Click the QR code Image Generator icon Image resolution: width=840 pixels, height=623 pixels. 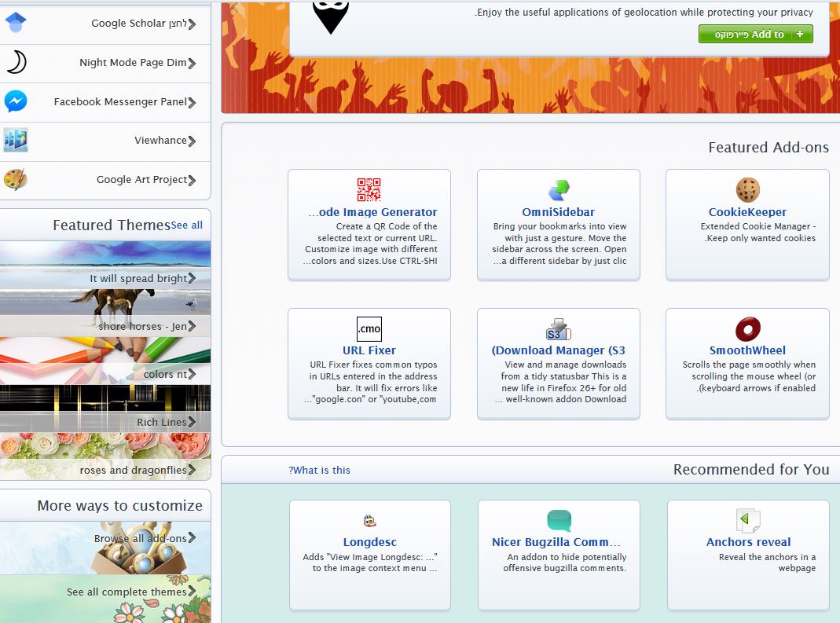(x=369, y=189)
